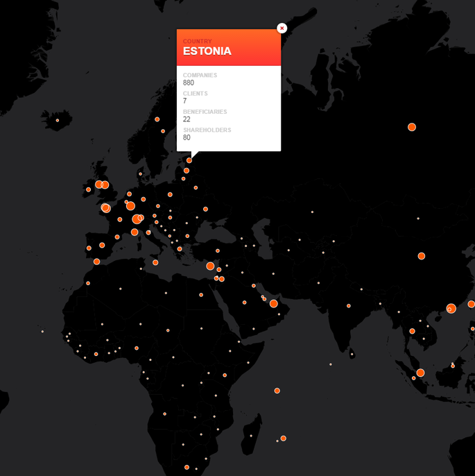475x476 pixels.
Task: Click the shareholders value '80'
Action: pos(187,137)
